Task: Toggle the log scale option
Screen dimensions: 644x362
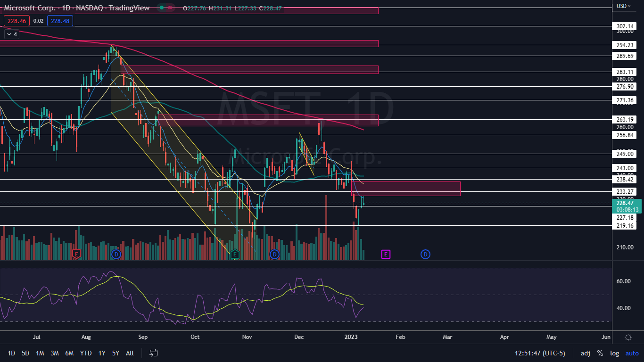Action: 615,353
